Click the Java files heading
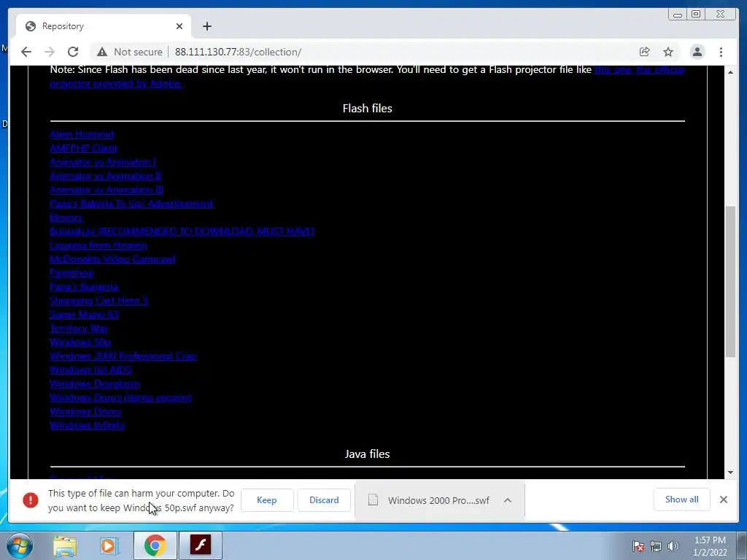Screen dimensions: 747x560 368,454
